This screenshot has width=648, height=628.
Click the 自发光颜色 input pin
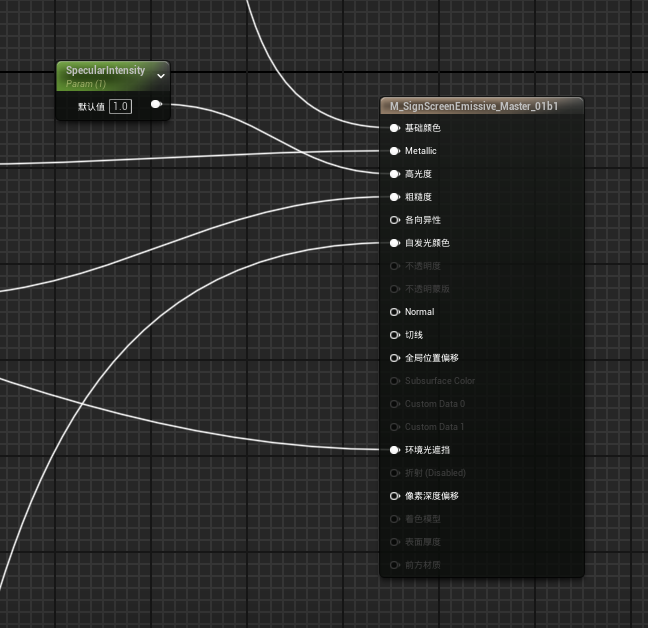coord(395,243)
